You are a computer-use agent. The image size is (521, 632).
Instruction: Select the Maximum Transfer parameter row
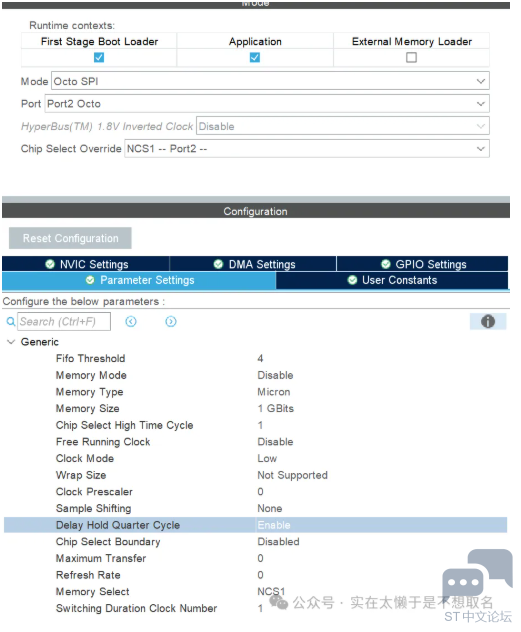tap(255, 558)
